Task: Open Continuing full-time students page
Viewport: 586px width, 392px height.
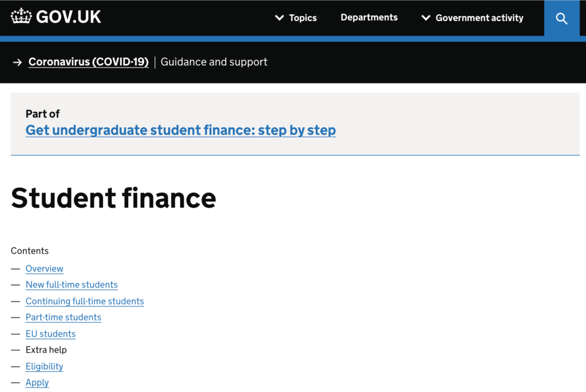Action: pos(85,301)
